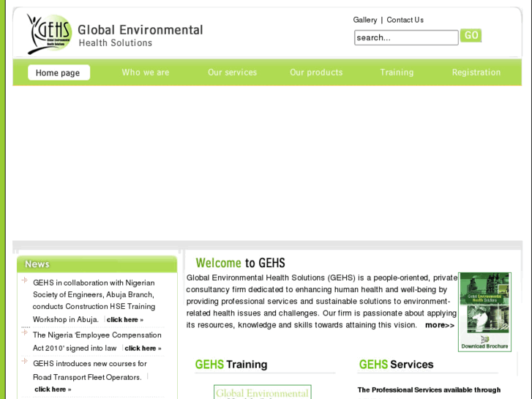532x399 pixels.
Task: Click here for Employee Compensation Act news
Action: (x=143, y=348)
